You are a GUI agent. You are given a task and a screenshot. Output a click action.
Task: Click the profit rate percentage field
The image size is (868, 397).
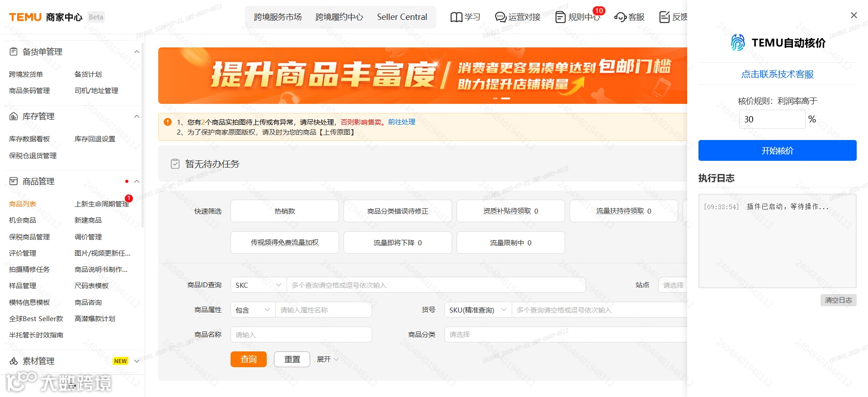click(x=772, y=119)
